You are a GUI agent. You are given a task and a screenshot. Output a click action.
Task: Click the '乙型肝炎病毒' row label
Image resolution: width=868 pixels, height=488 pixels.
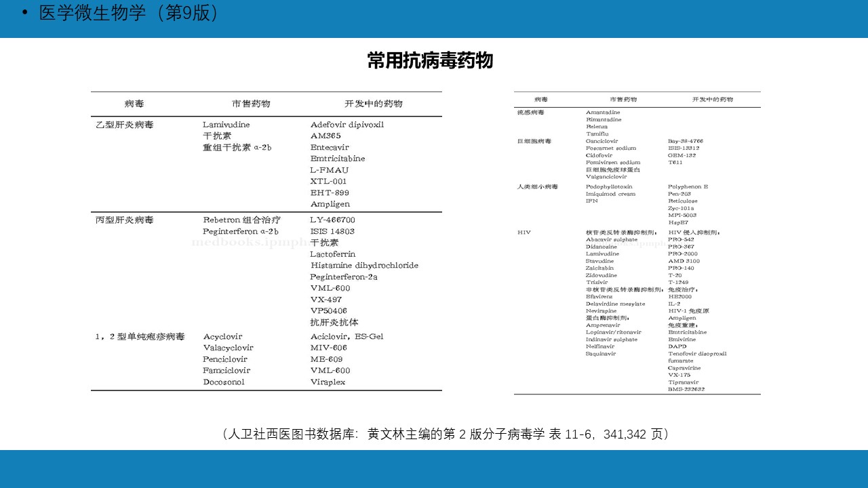tap(125, 125)
